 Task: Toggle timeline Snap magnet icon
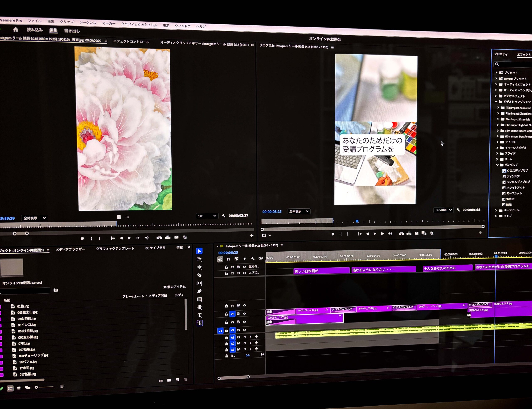point(228,259)
